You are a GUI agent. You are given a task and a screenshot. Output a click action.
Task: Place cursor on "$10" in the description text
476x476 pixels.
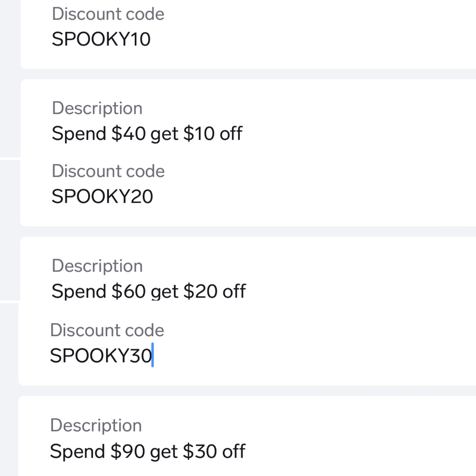pos(199,133)
